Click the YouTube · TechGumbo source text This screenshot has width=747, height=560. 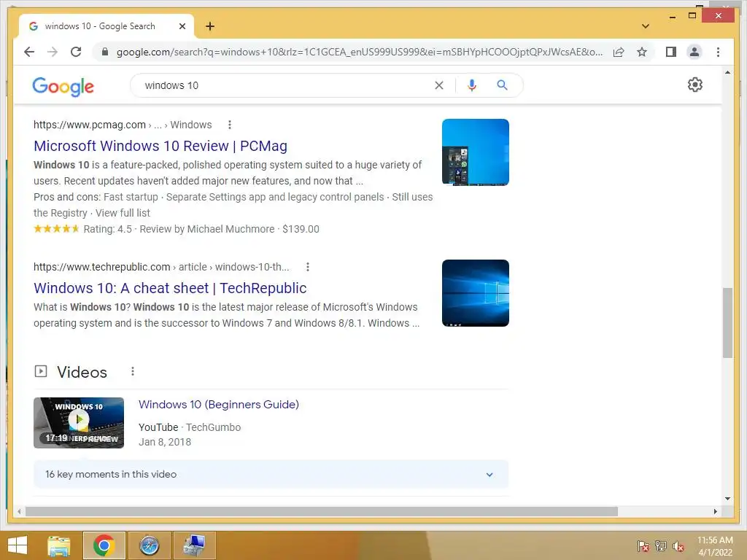pos(190,427)
